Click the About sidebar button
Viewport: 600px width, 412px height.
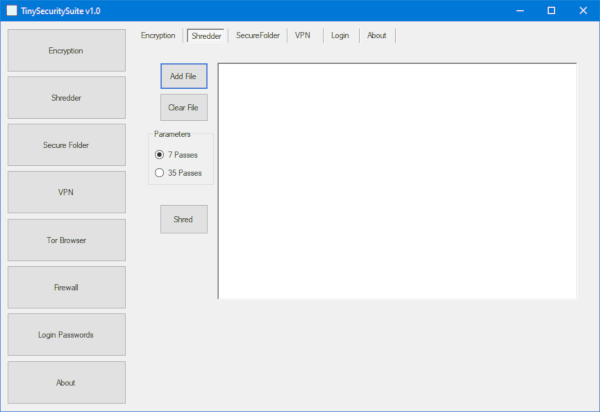click(x=67, y=383)
